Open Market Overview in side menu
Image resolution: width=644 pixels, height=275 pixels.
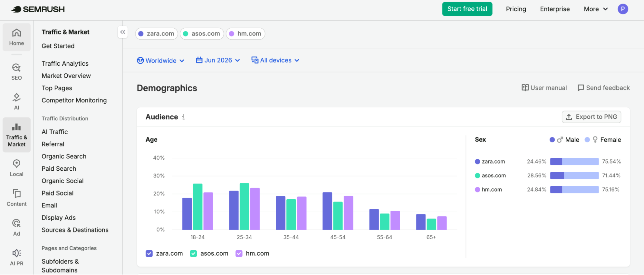66,76
